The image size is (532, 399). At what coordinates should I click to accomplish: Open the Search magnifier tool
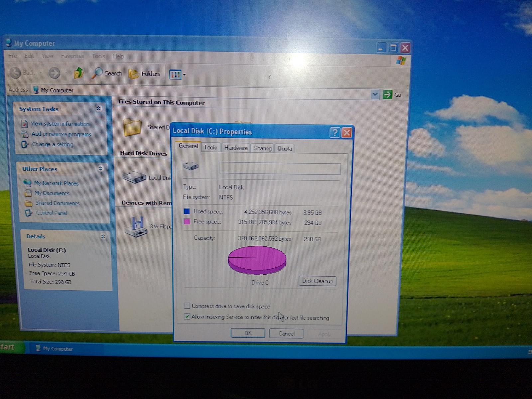click(107, 73)
